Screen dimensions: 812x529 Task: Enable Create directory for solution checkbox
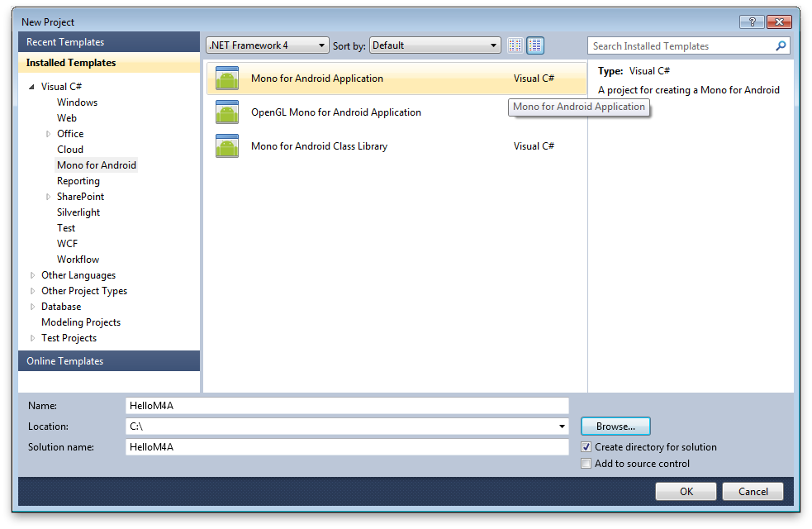(x=586, y=447)
